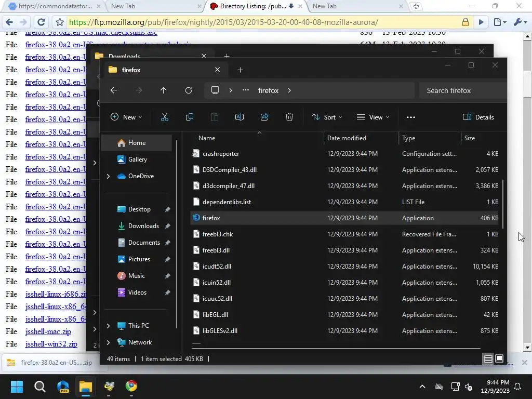Select the firefox Explorer tab
The width and height of the screenshot is (532, 399).
click(165, 70)
